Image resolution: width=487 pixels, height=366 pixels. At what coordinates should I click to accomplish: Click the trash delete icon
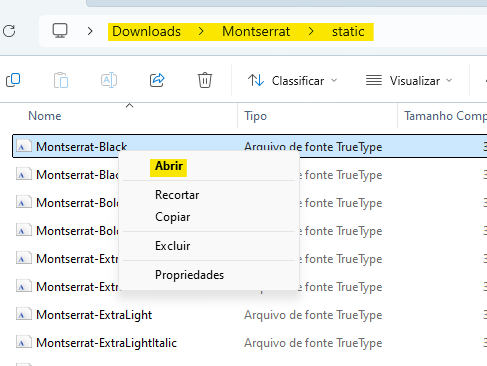(x=205, y=80)
